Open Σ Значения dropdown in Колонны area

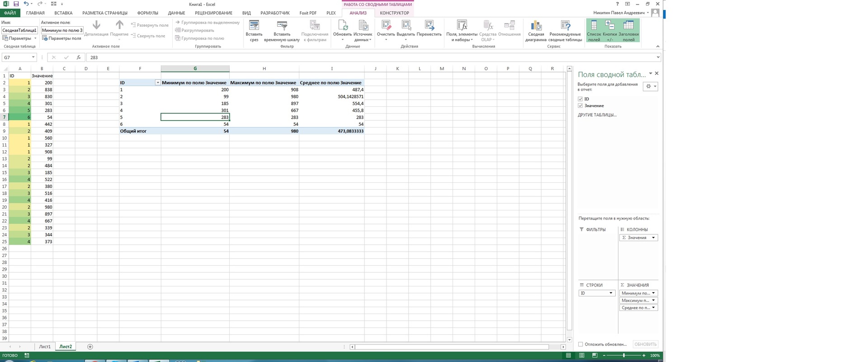(x=653, y=238)
